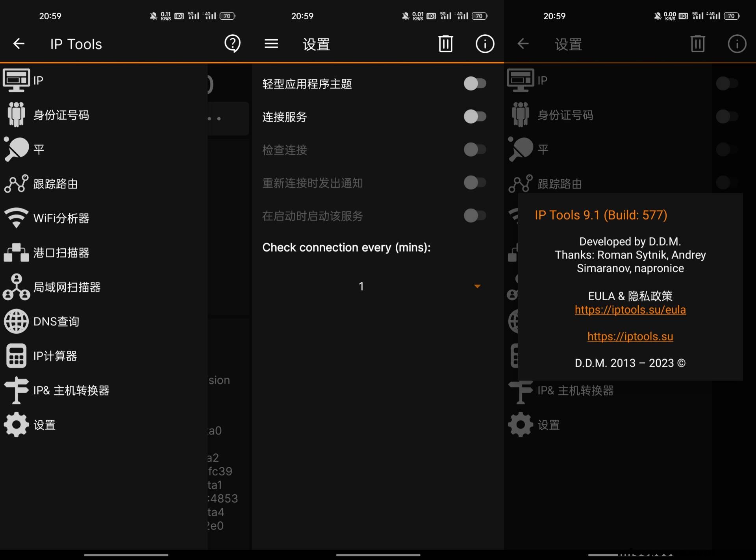Open the info circle icon in settings header
756x560 pixels.
click(484, 44)
